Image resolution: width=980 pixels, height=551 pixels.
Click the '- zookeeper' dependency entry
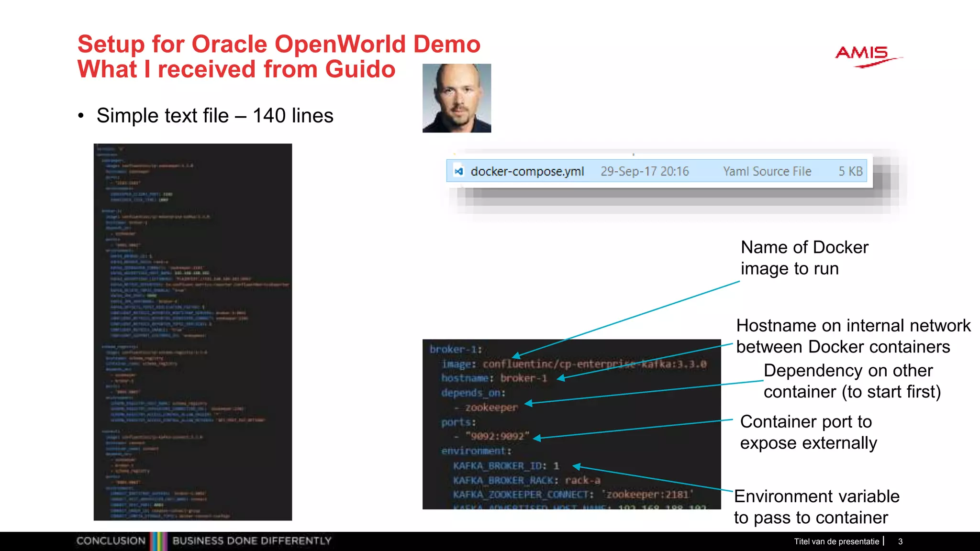486,408
